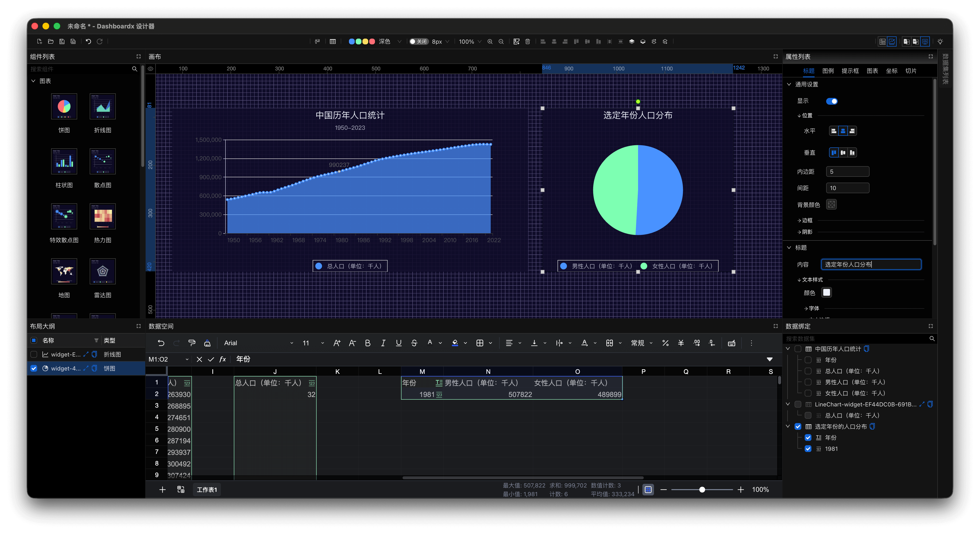Collapse the 通用设置 section

pyautogui.click(x=789, y=84)
